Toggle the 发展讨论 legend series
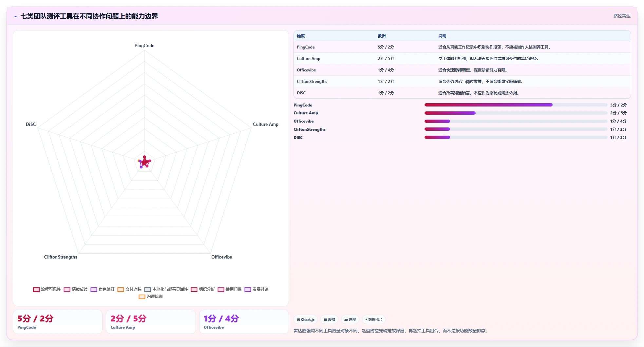Image resolution: width=644 pixels, height=347 pixels. pyautogui.click(x=256, y=289)
